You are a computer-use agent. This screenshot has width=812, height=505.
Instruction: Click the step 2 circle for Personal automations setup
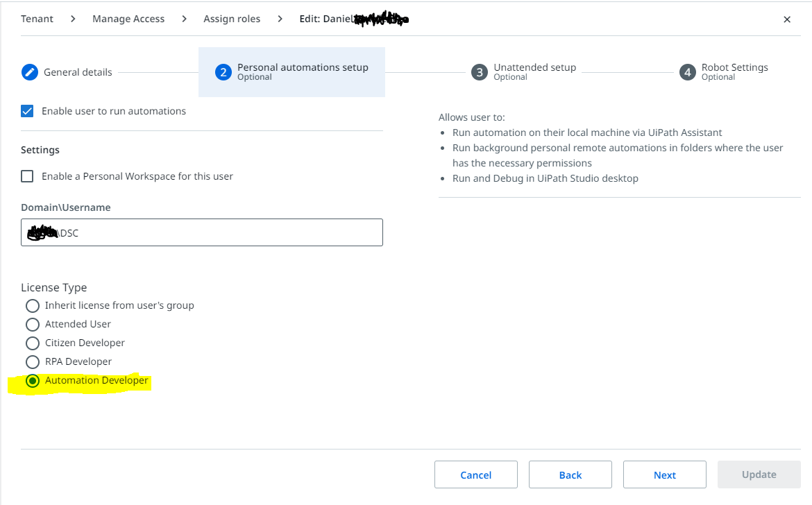(x=222, y=71)
